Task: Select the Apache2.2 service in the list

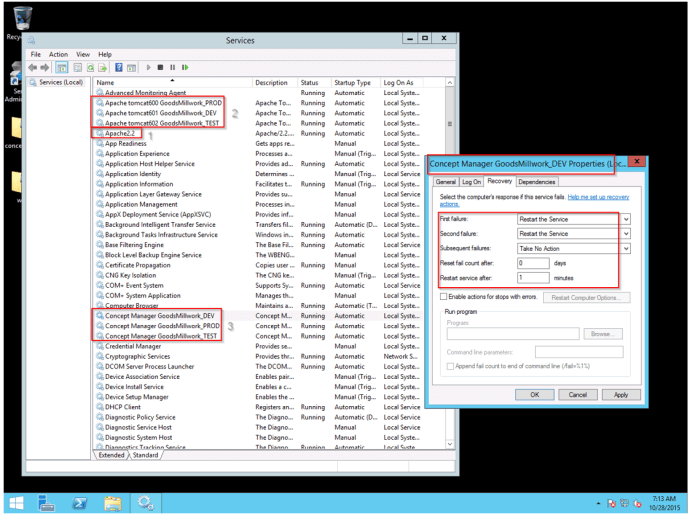Action: [x=120, y=133]
